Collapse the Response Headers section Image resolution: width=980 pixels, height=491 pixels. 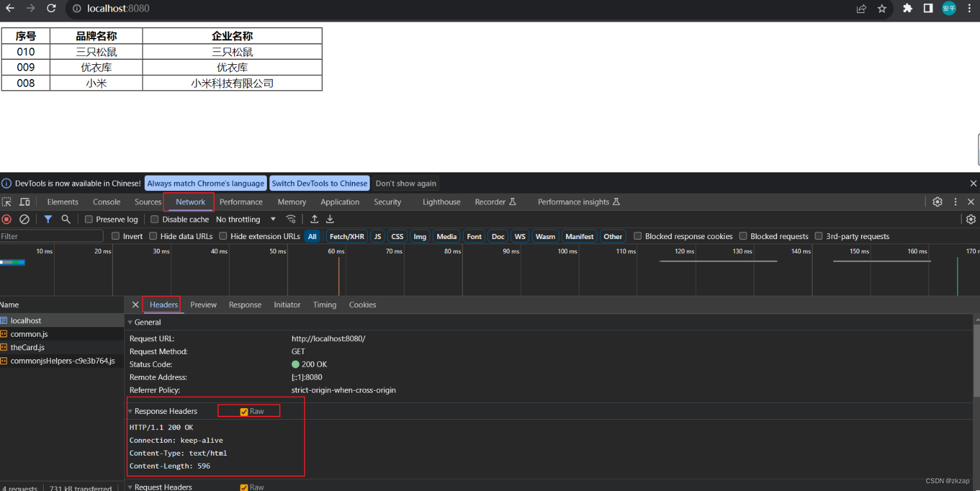[x=130, y=411]
